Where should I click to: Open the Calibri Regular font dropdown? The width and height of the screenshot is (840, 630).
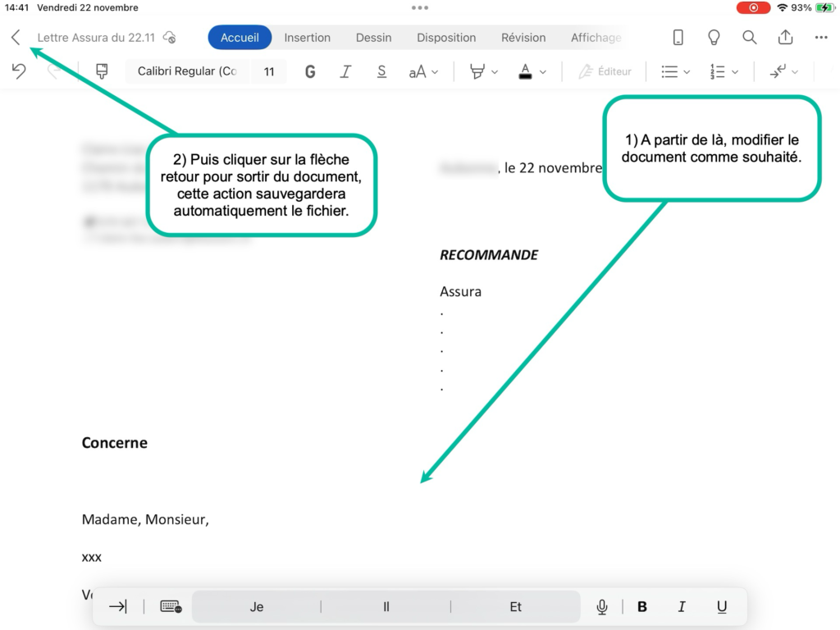pyautogui.click(x=187, y=71)
